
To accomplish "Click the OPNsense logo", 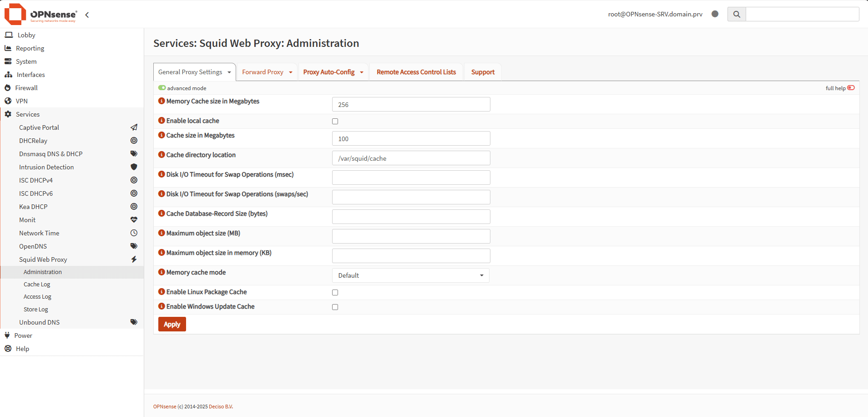I will [x=41, y=14].
